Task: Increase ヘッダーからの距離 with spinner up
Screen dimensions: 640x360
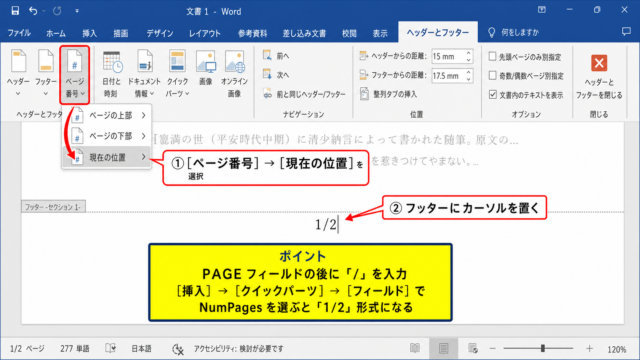Action: [469, 53]
